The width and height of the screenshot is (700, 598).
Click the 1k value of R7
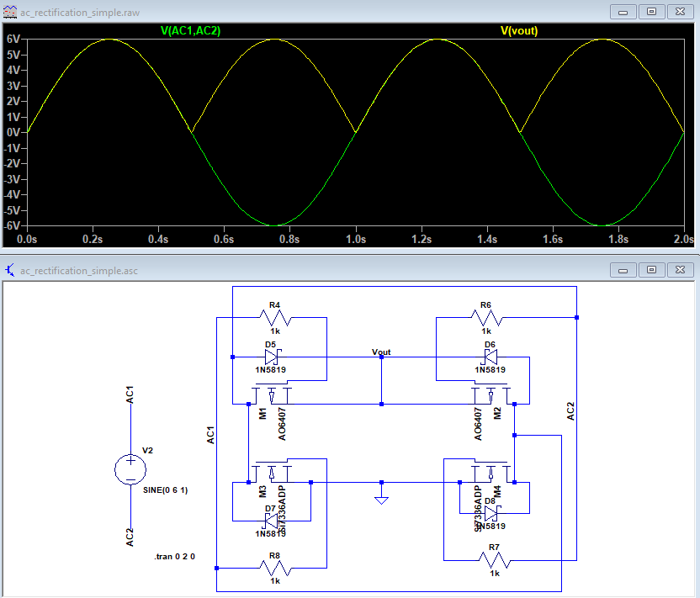click(495, 574)
